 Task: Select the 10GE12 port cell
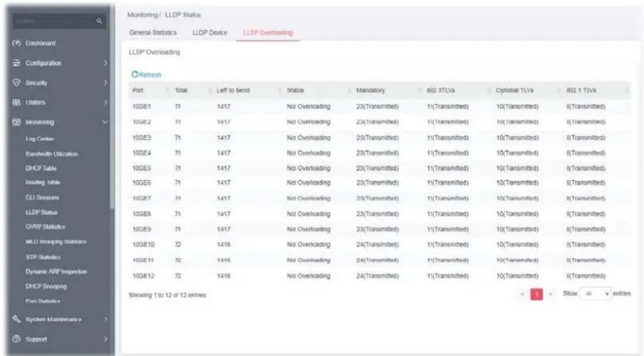pos(143,276)
